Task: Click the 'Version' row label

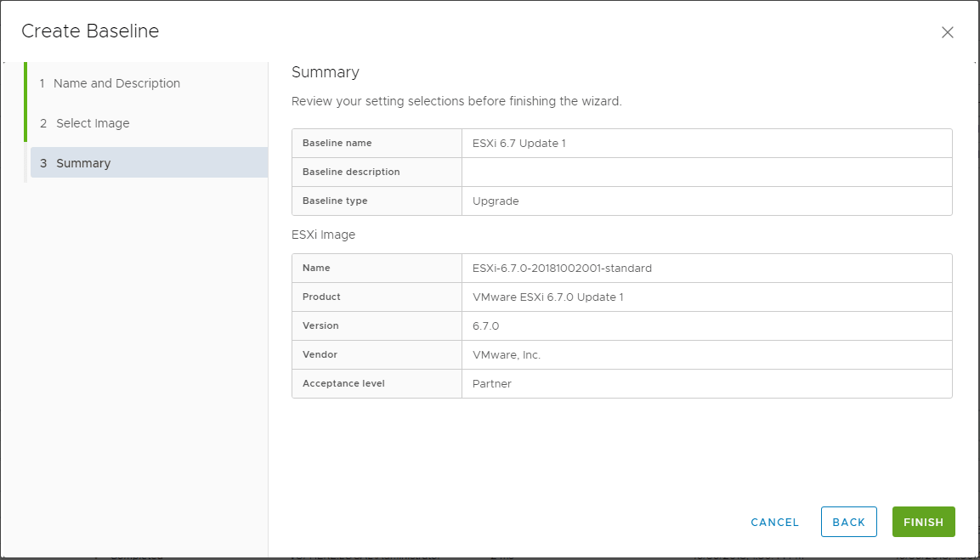Action: (x=320, y=325)
